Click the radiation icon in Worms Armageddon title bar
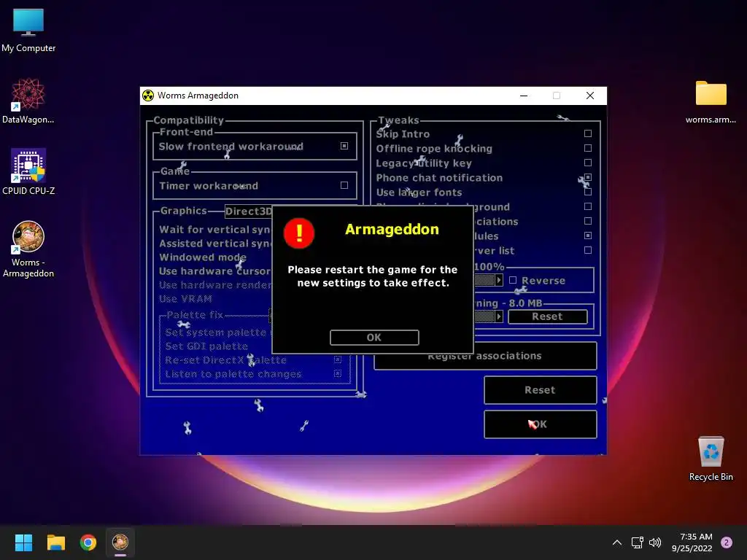The height and width of the screenshot is (560, 747). coord(148,96)
